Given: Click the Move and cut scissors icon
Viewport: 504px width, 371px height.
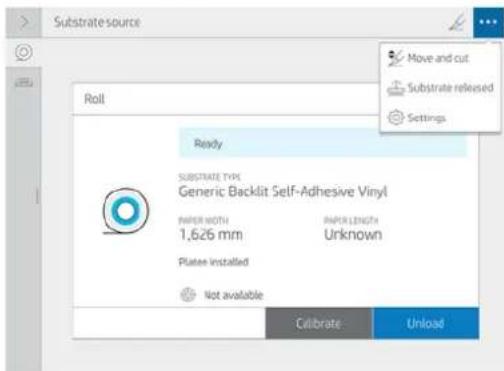Looking at the screenshot, I should click(x=396, y=58).
